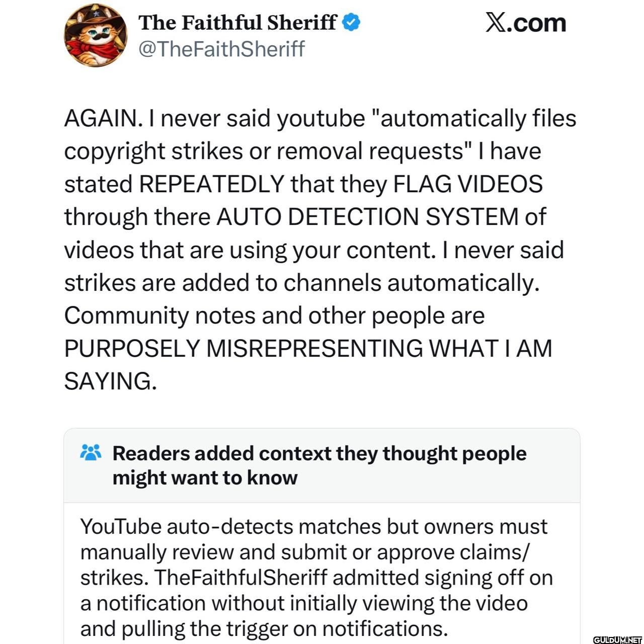Click the "AUTO DETECTION SYSTEM" phrase

(x=367, y=217)
